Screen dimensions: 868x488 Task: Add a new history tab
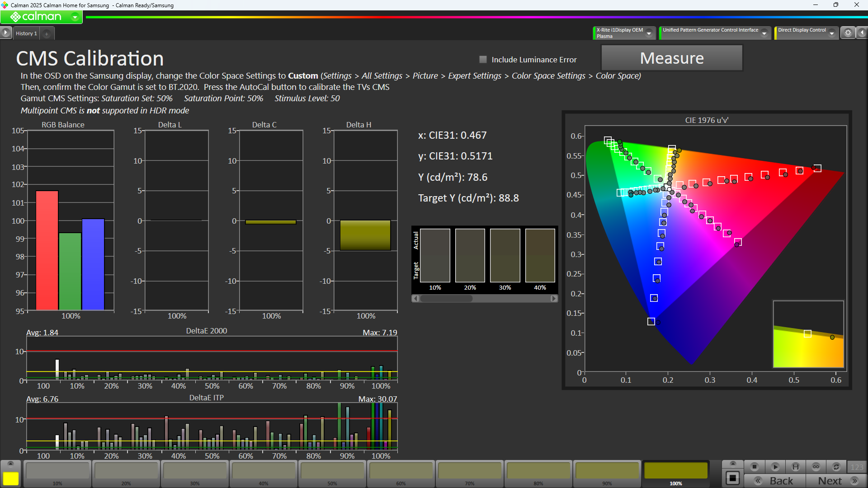pyautogui.click(x=47, y=34)
